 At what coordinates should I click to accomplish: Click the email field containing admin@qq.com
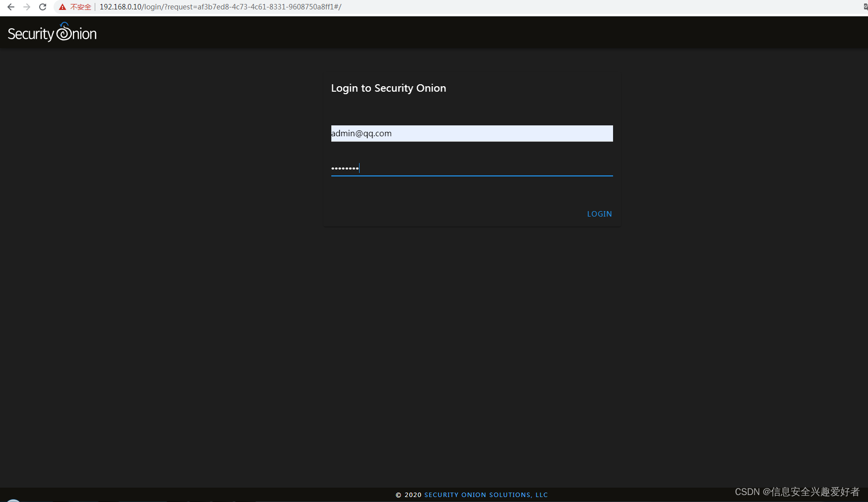click(x=472, y=133)
